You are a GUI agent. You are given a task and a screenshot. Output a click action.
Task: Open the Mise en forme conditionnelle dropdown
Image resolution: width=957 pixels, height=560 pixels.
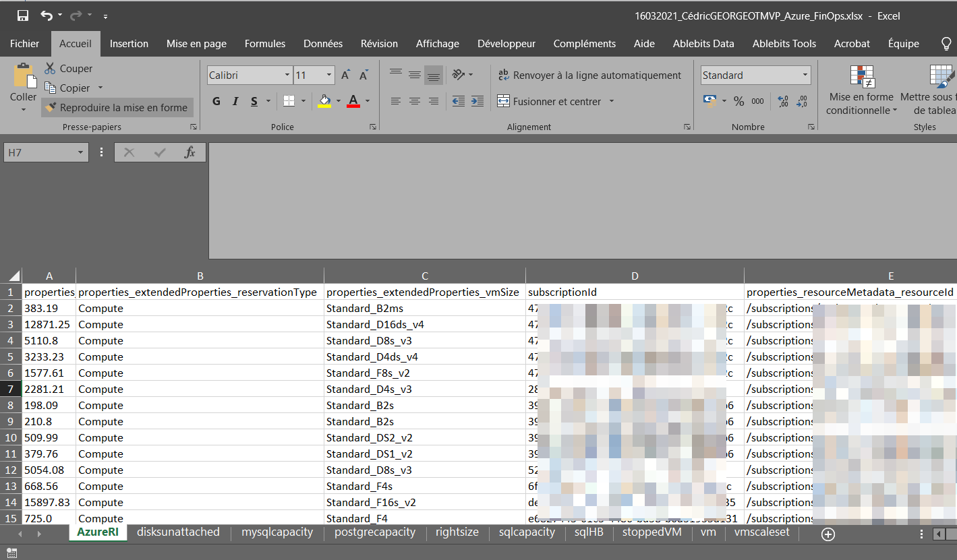(x=861, y=104)
